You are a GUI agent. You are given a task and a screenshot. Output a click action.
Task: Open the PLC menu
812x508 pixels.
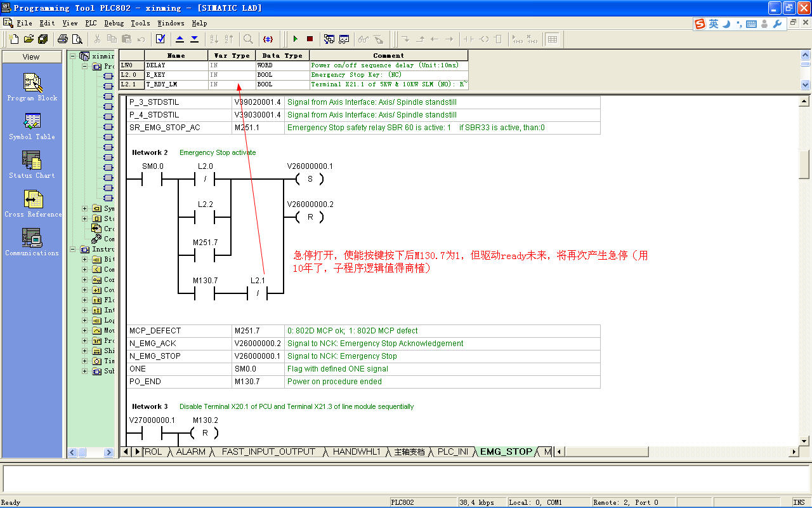91,23
